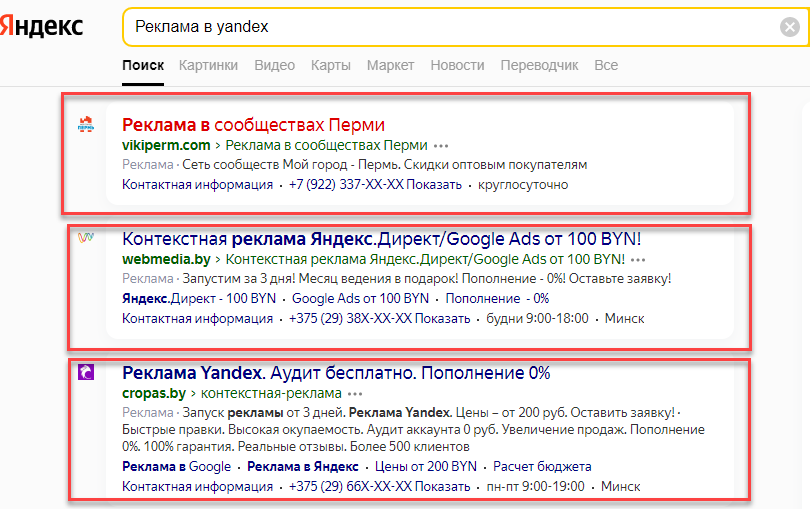Open the cropas.by Контактная информация link

[x=197, y=486]
